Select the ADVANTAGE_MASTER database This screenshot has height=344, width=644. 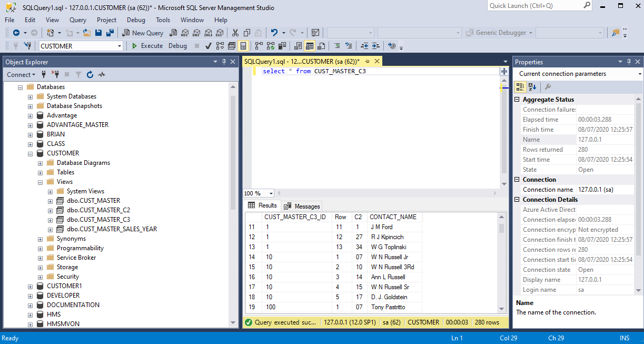[77, 125]
